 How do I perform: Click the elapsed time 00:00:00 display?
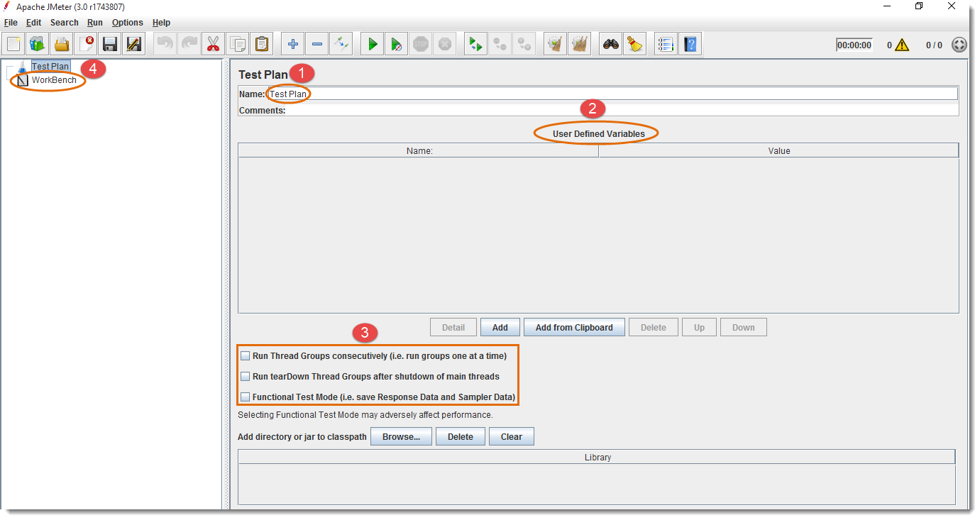[854, 45]
